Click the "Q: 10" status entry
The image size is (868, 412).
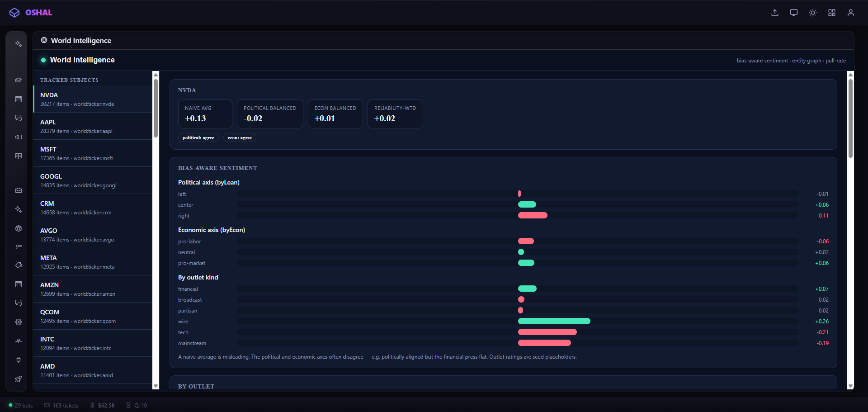(137, 405)
